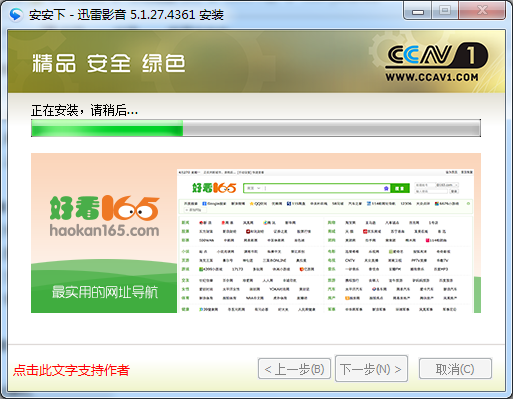Click the green search button in preview
513x399 pixels.
(x=400, y=188)
